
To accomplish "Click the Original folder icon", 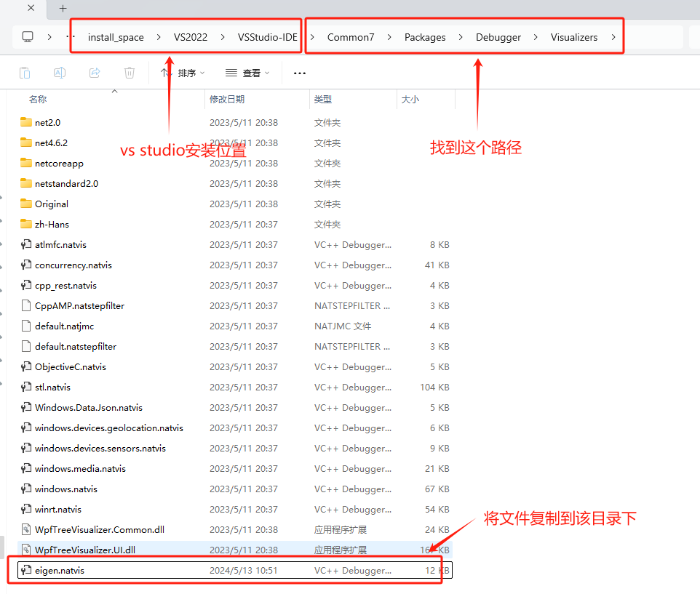I will (x=24, y=204).
